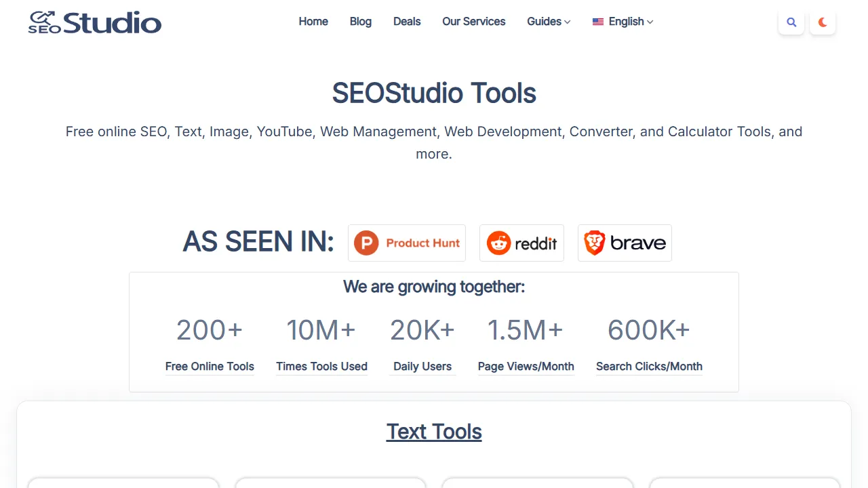Go to the Home page
Viewport: 868px width, 488px height.
[x=313, y=21]
